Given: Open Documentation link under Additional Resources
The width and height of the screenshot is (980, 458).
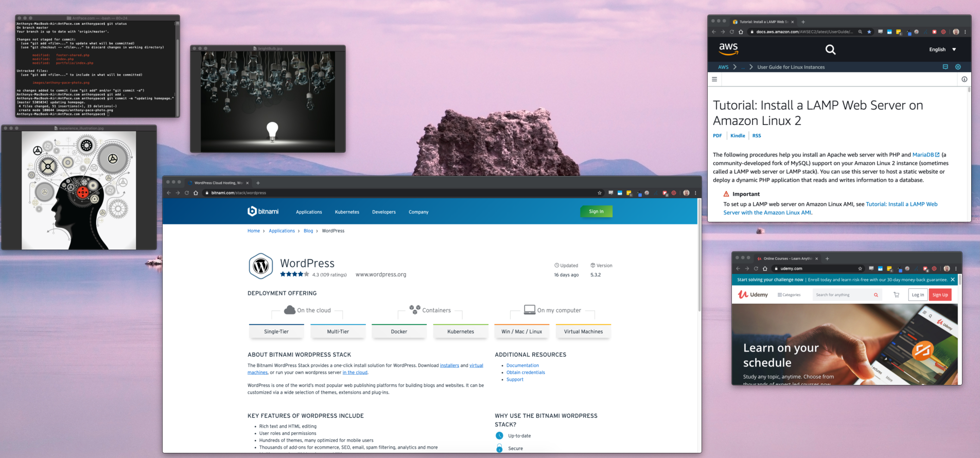Looking at the screenshot, I should 522,365.
